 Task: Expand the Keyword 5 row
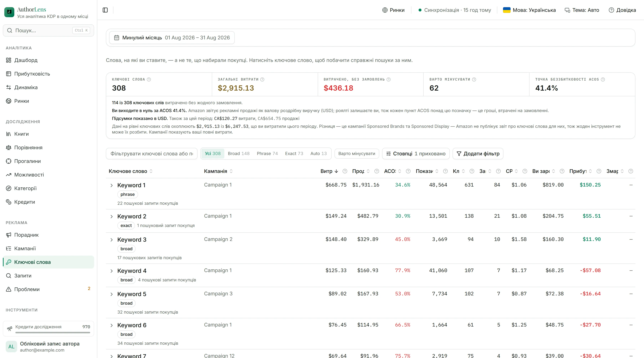coord(111,294)
